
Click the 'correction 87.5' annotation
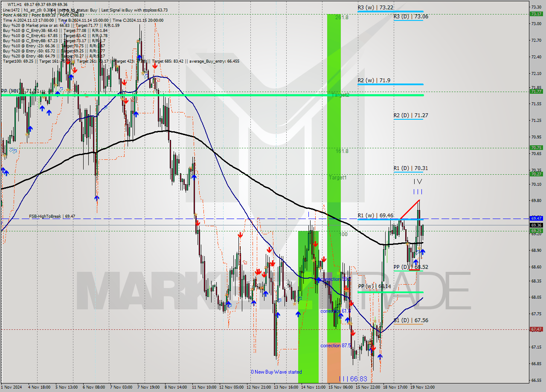(336, 346)
